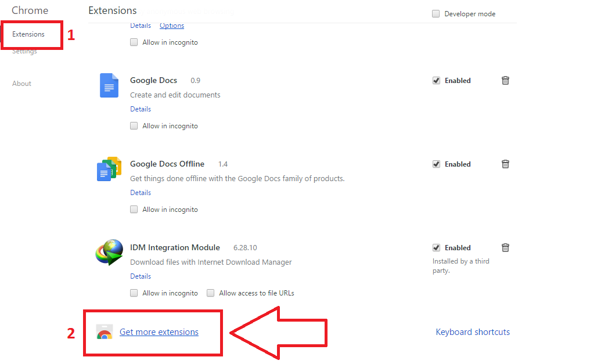Click the IDM Integration Module icon

click(x=109, y=253)
